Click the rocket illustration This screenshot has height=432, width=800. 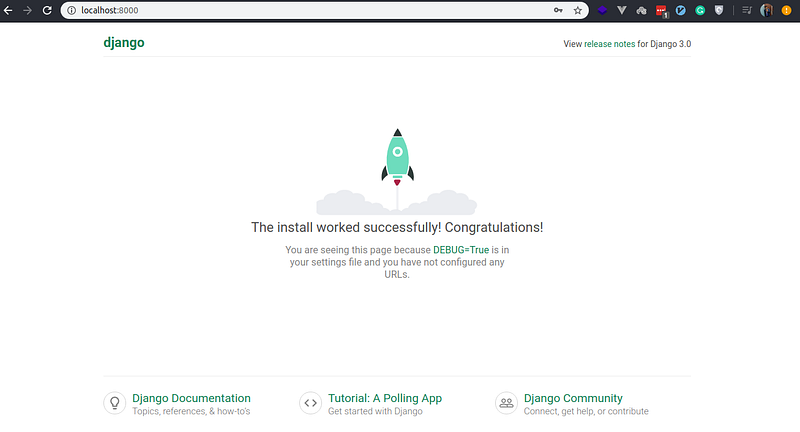coord(397,157)
